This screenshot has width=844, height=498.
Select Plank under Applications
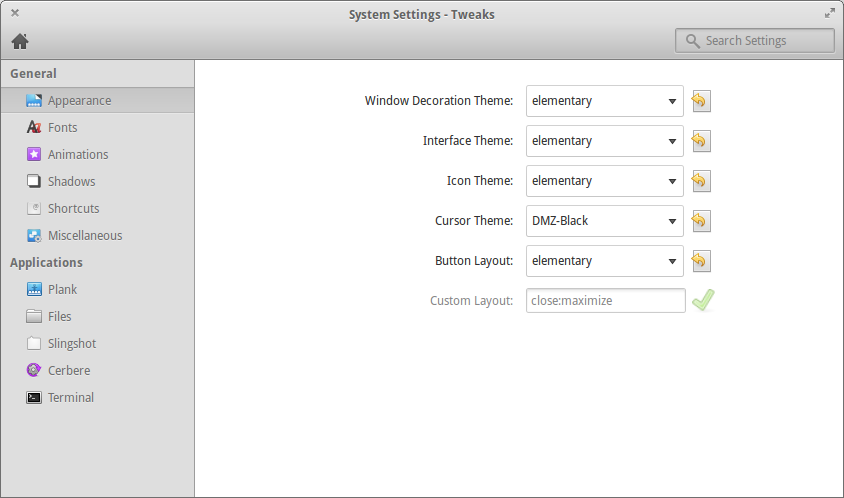pos(97,290)
